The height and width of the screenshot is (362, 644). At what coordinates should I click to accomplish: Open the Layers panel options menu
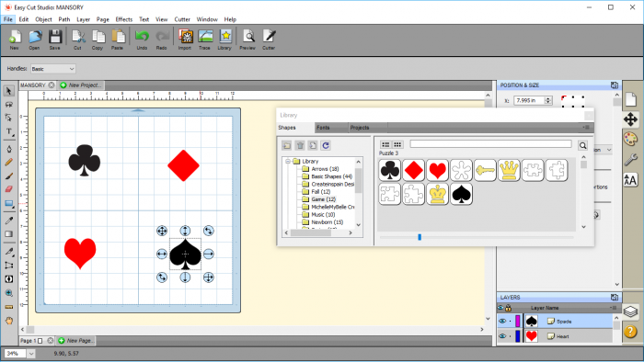(614, 308)
